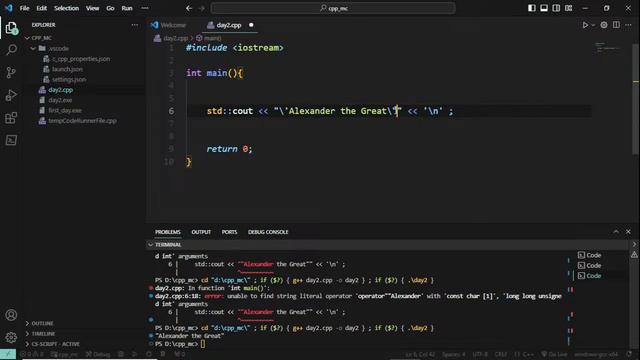Open the View menu
Image resolution: width=640 pixels, height=360 pixels.
point(92,8)
